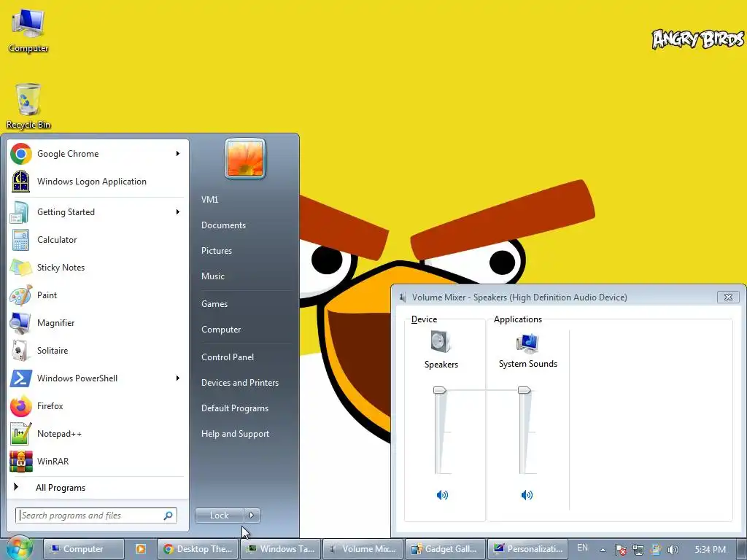The width and height of the screenshot is (747, 560).
Task: Open Firefox from Start menu
Action: tap(97, 405)
